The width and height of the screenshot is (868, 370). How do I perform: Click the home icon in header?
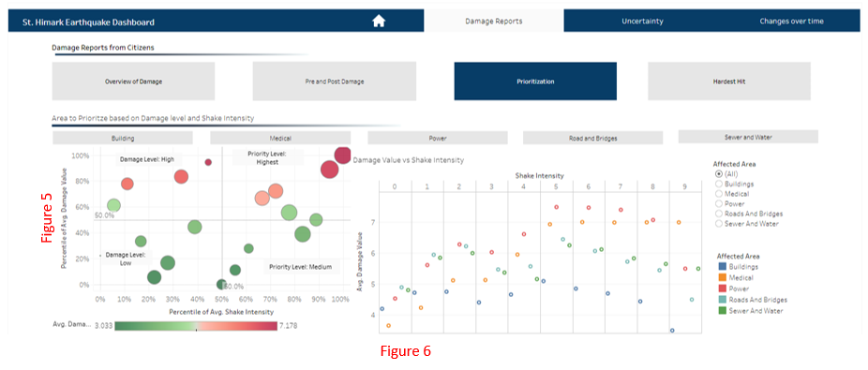tap(379, 21)
